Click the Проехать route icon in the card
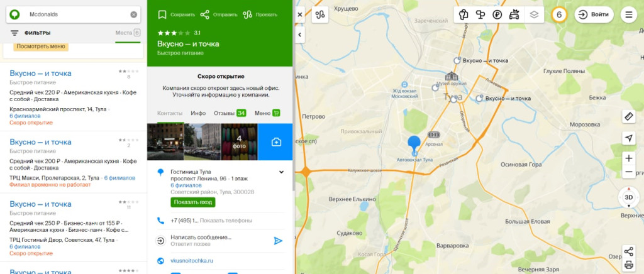This screenshot has width=644, height=274. click(x=247, y=14)
